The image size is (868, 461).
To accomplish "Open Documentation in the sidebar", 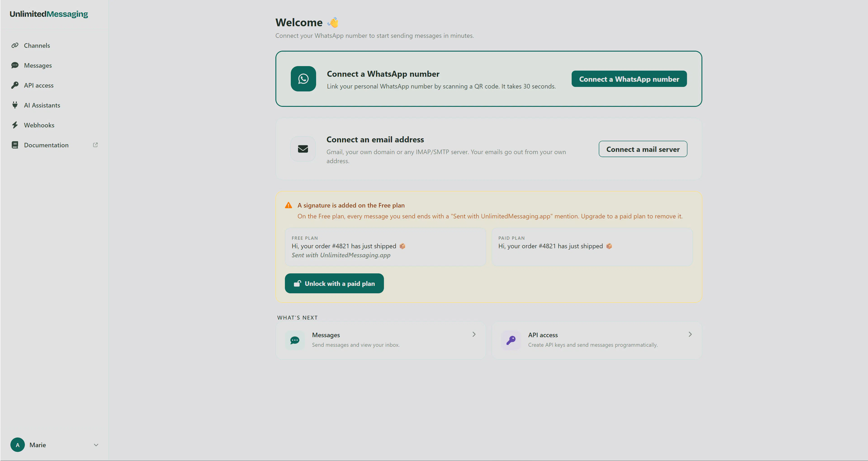I will (x=54, y=145).
